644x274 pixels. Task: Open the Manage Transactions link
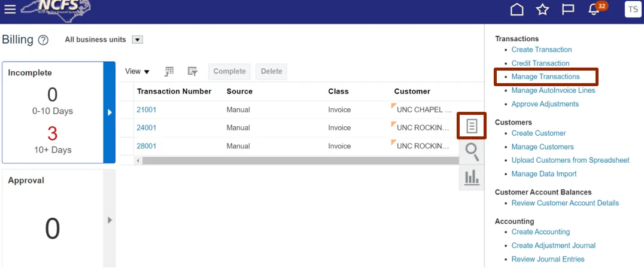[545, 77]
